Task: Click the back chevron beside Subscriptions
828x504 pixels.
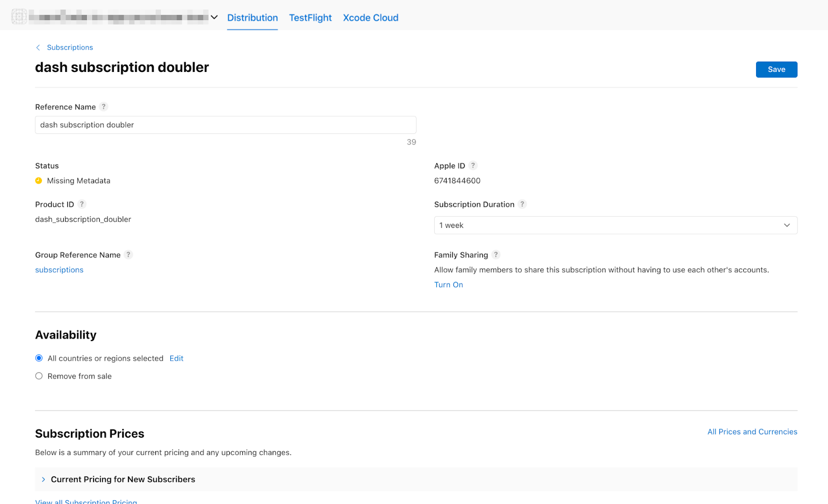Action: (38, 48)
